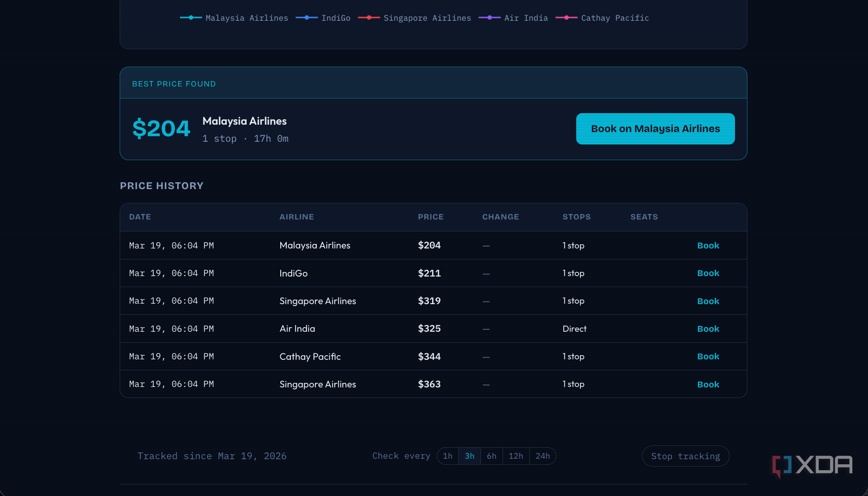Toggle IndiGo legend marker
This screenshot has width=868, height=496.
(307, 18)
